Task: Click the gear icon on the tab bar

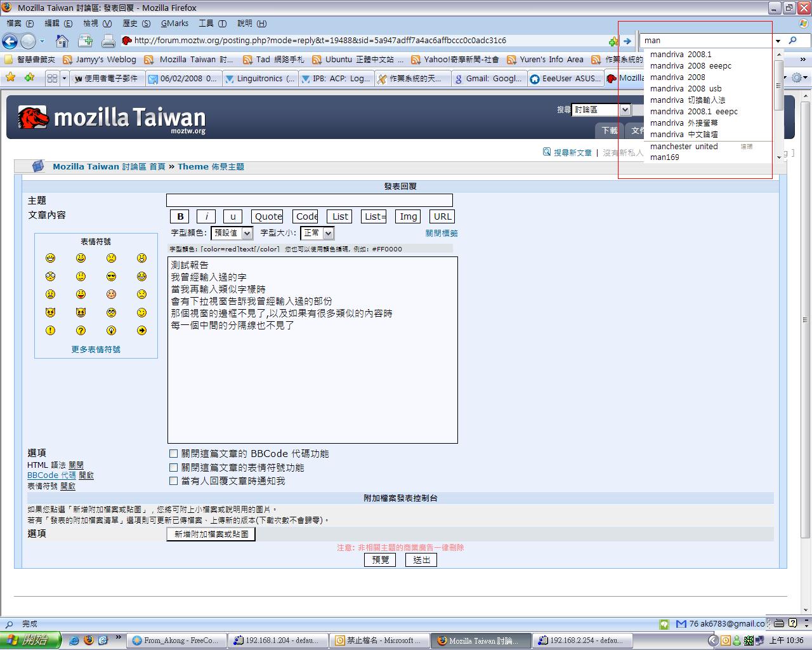Action: tap(797, 78)
